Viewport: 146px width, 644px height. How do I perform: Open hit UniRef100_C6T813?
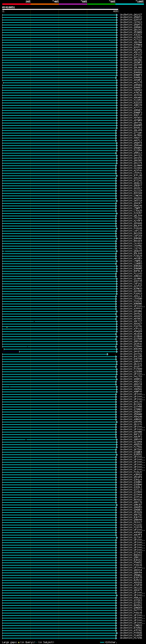tap(131, 22)
